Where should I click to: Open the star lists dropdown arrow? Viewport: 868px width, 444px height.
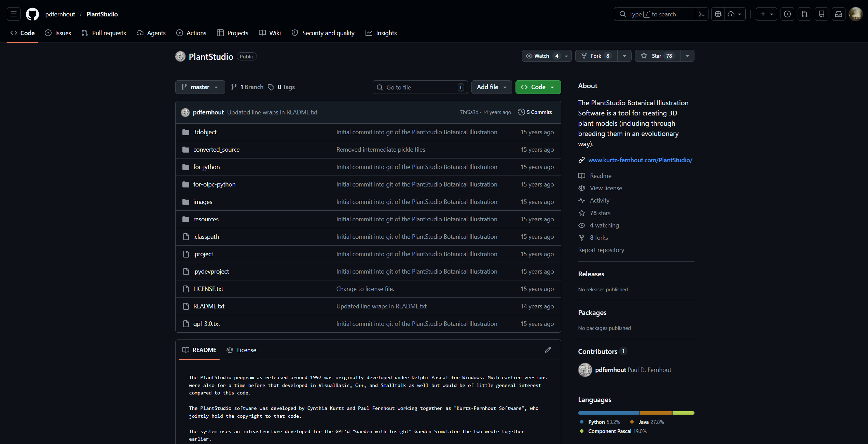point(687,56)
